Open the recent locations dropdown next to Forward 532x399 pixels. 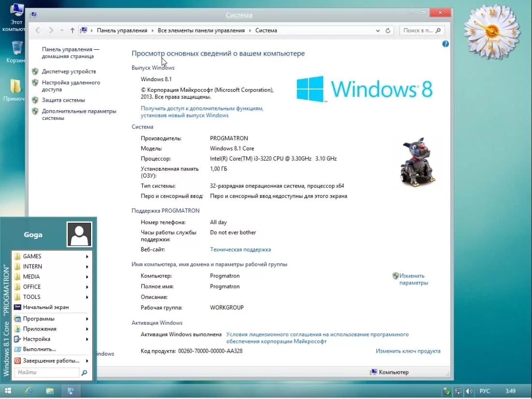click(62, 30)
